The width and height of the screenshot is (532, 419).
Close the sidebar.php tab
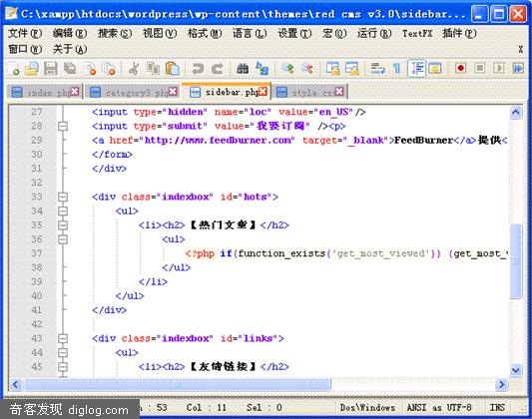(263, 91)
